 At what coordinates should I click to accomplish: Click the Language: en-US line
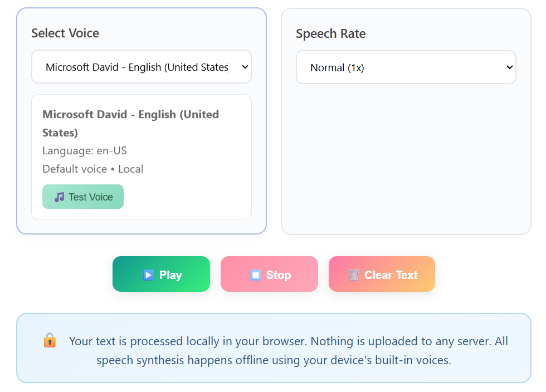[x=85, y=150]
